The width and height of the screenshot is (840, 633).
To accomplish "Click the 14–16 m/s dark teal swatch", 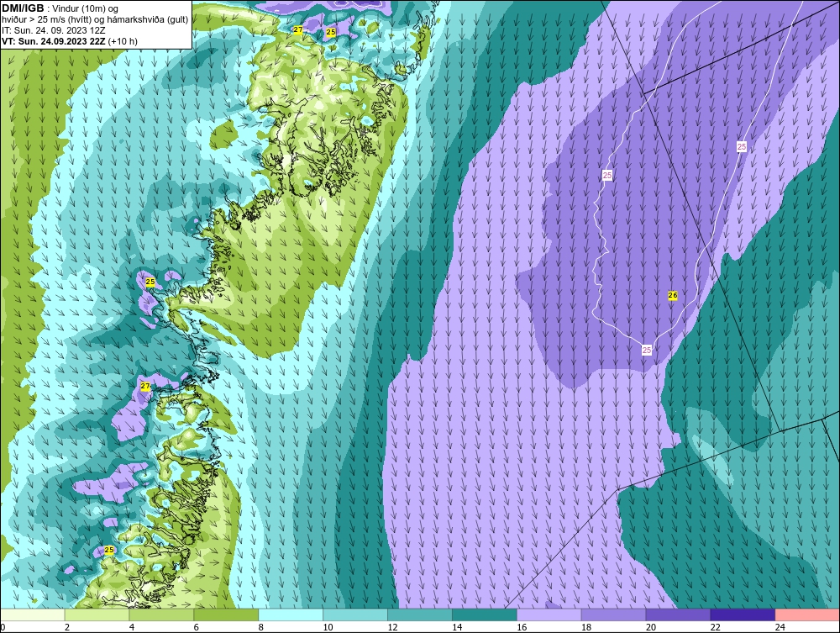I will click(x=485, y=615).
